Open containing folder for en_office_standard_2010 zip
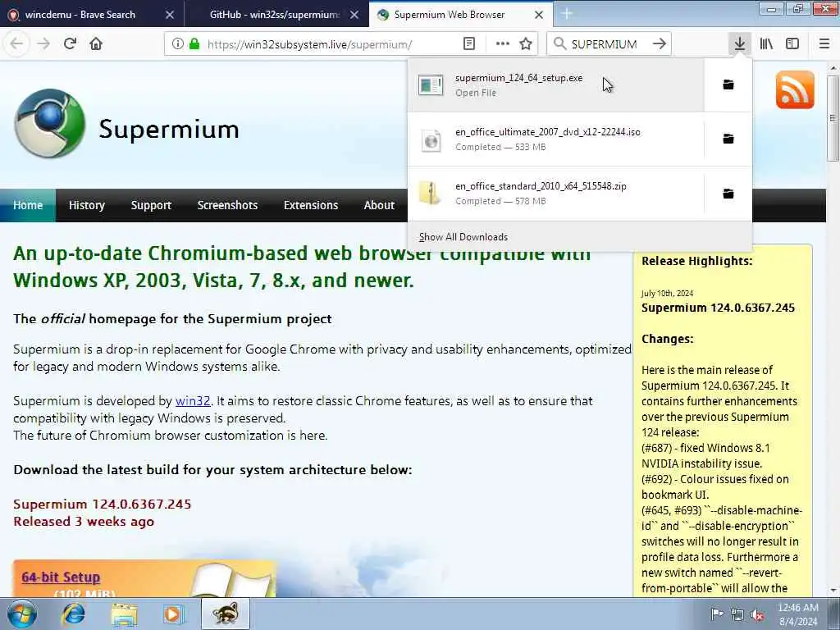Screen dimensions: 840x630 coord(728,194)
